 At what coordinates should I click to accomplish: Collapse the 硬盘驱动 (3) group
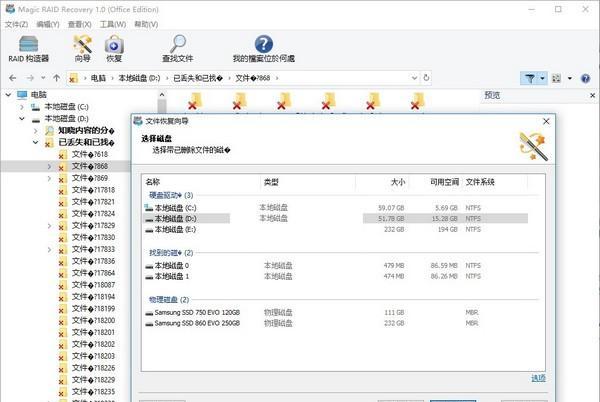click(171, 195)
